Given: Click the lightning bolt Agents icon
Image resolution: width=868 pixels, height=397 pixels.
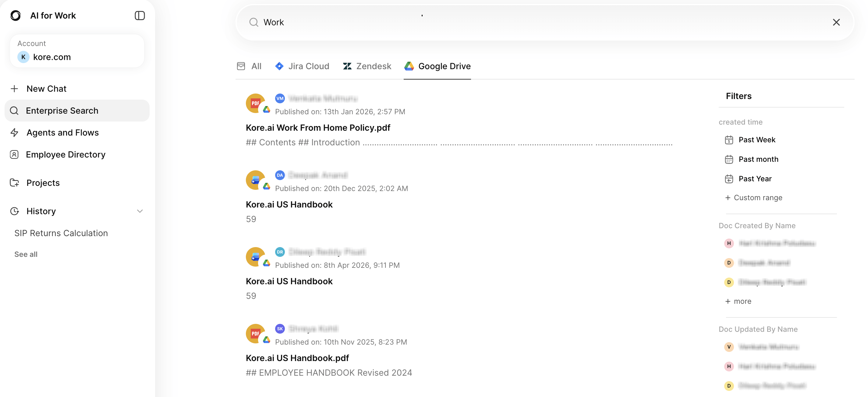Looking at the screenshot, I should [x=14, y=133].
